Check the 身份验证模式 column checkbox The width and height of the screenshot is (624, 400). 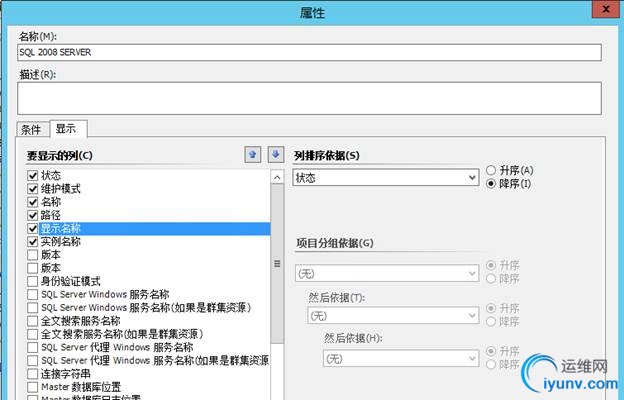33,281
